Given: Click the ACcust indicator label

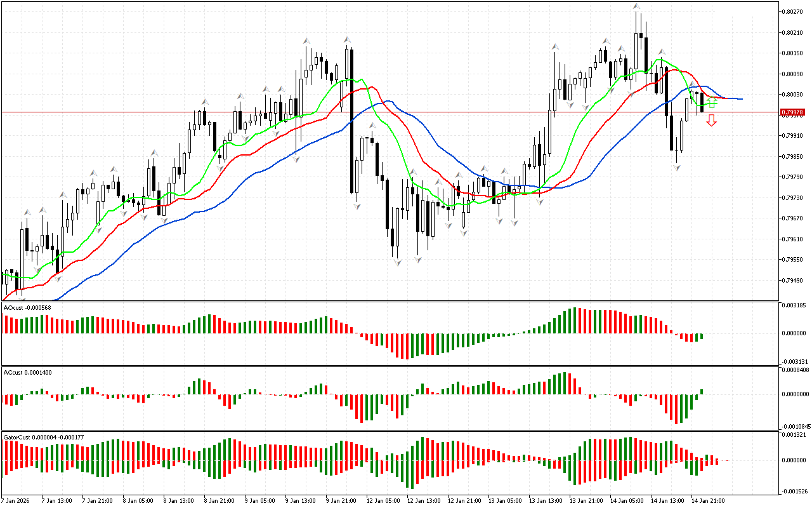Looking at the screenshot, I should [27, 371].
